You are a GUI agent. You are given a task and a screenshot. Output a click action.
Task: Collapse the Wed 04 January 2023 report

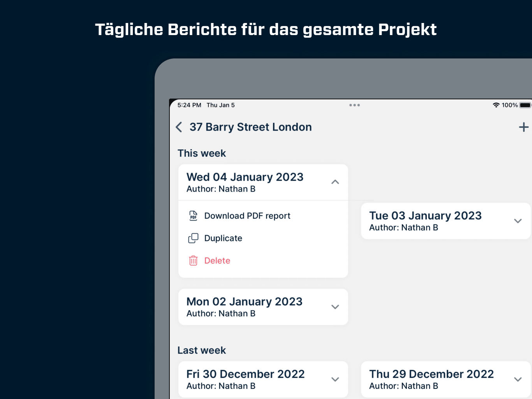coord(335,182)
